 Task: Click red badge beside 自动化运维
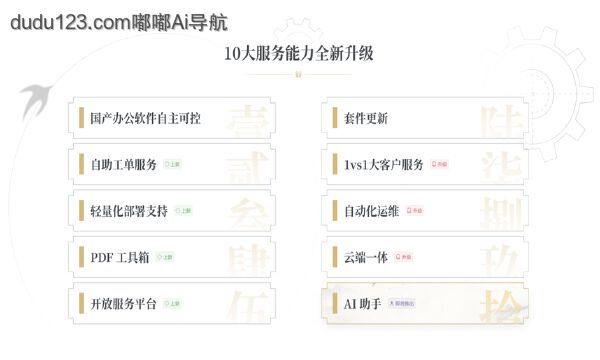click(x=414, y=210)
